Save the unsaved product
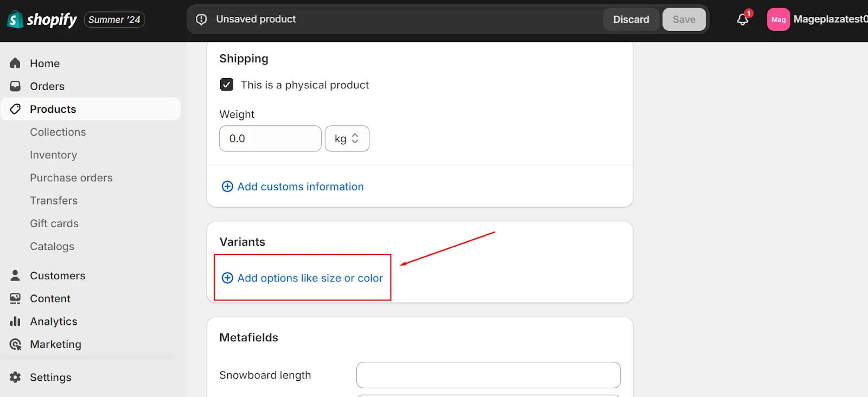Image resolution: width=868 pixels, height=397 pixels. (x=684, y=20)
